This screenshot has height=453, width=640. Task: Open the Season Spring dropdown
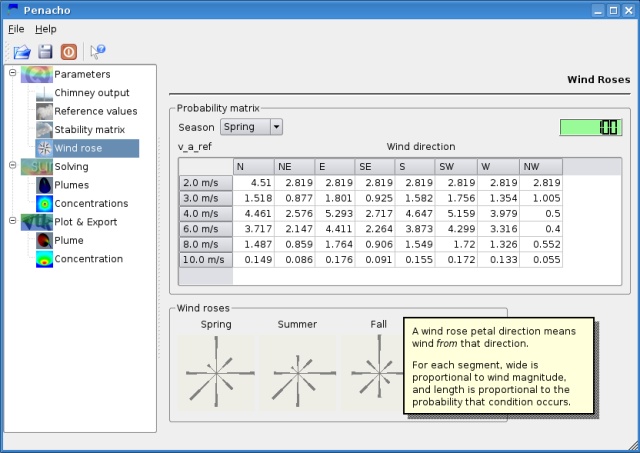click(251, 127)
